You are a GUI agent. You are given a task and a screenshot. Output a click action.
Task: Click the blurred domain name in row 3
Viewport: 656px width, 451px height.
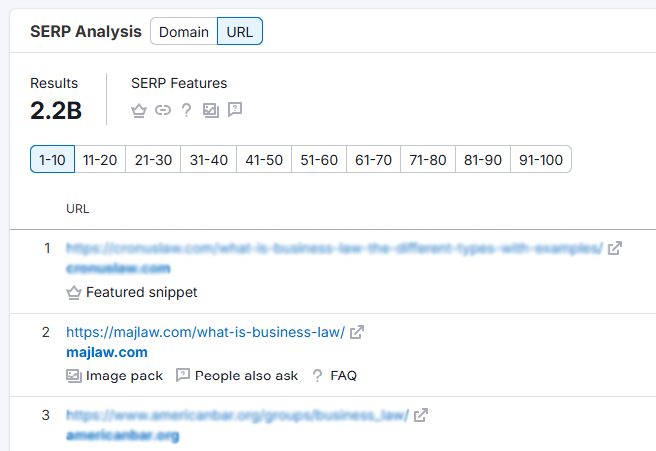point(123,436)
